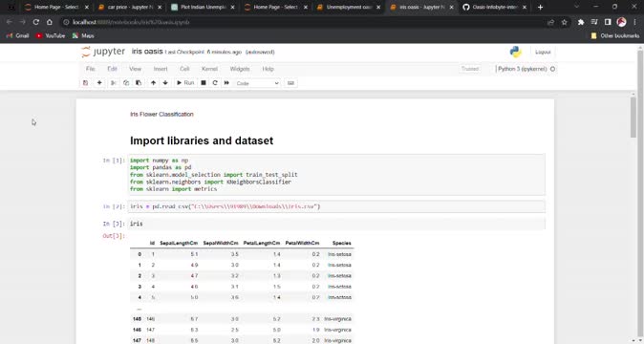644x344 pixels.
Task: Paste cells below icon
Action: click(x=139, y=83)
